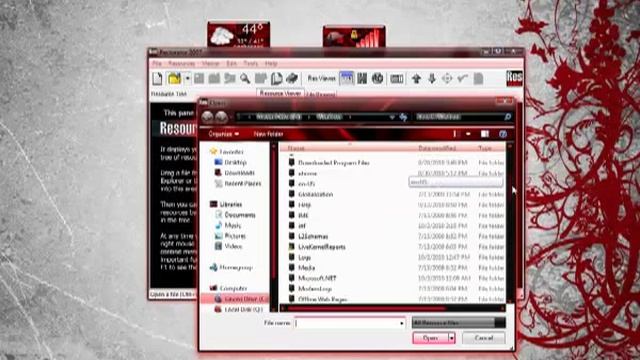The height and width of the screenshot is (360, 640).
Task: Click the Open button
Action: click(431, 338)
